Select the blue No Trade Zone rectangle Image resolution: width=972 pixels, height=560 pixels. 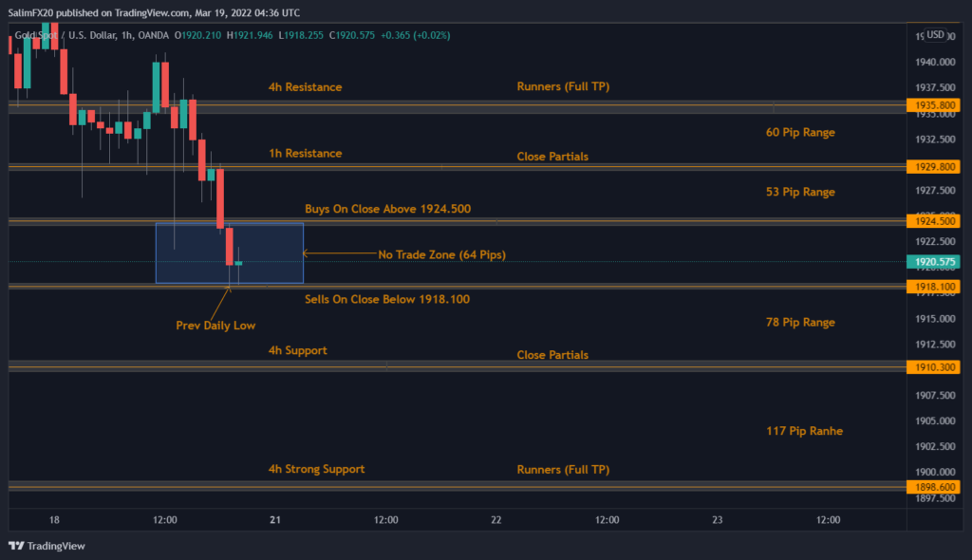[230, 252]
